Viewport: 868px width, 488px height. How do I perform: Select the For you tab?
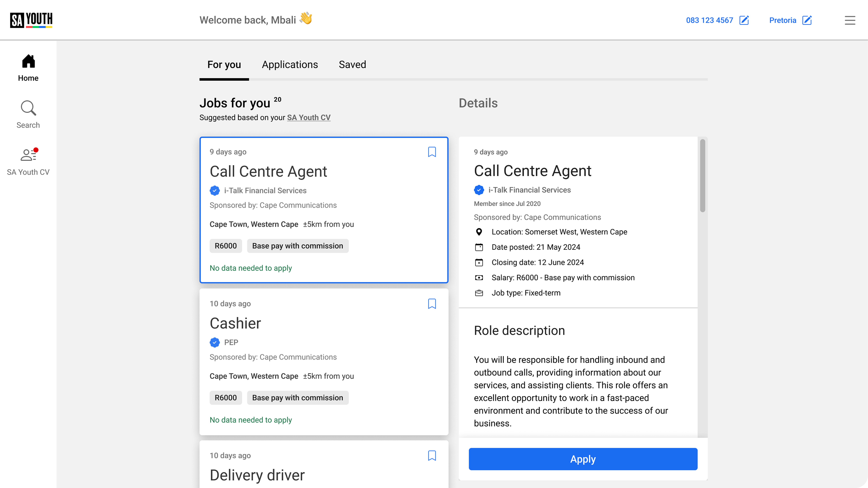[x=224, y=64]
